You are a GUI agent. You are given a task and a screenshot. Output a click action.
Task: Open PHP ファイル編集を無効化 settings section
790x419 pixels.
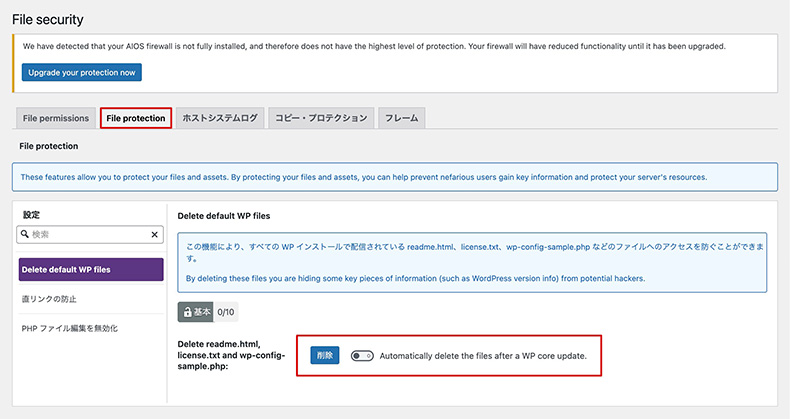click(70, 328)
